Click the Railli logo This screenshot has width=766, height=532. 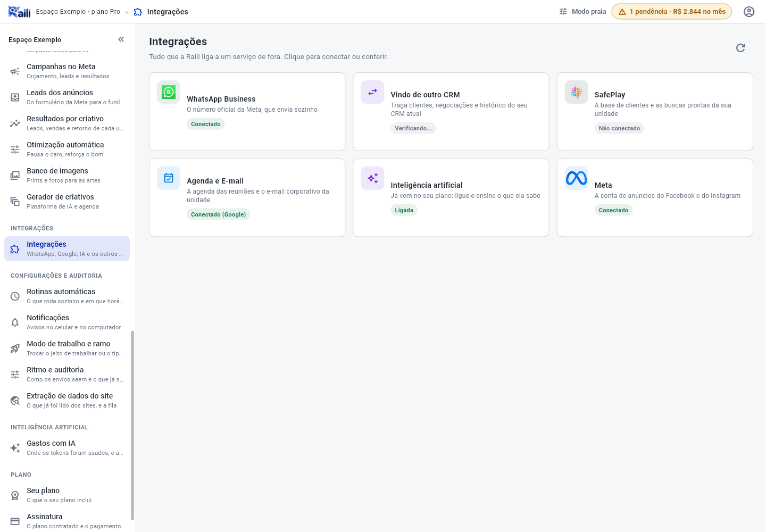tap(20, 12)
